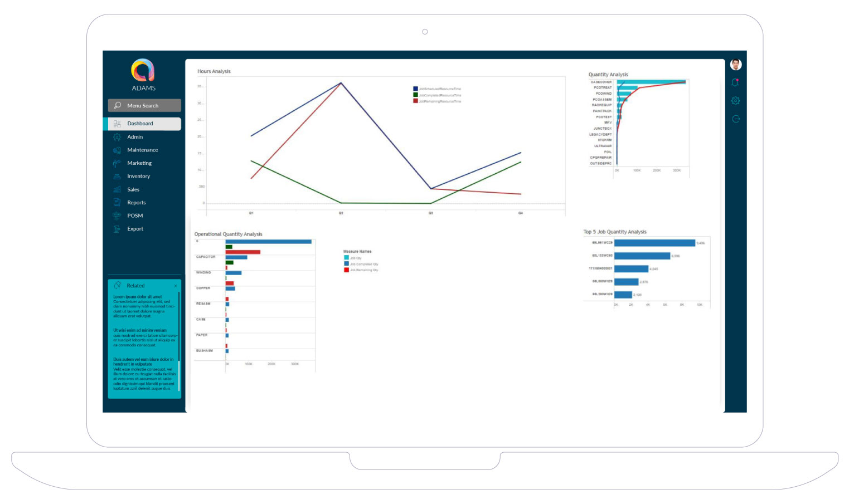849x504 pixels.
Task: Click the Menu Search field
Action: coord(144,106)
